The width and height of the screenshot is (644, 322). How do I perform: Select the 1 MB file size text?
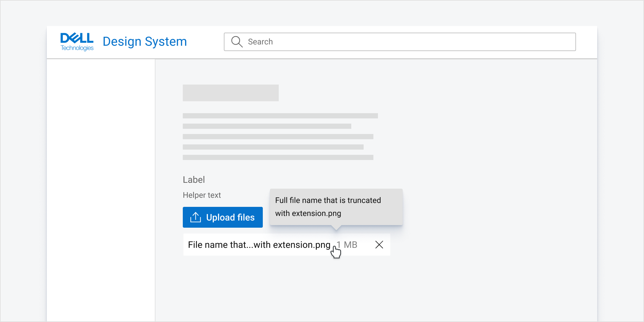point(347,245)
